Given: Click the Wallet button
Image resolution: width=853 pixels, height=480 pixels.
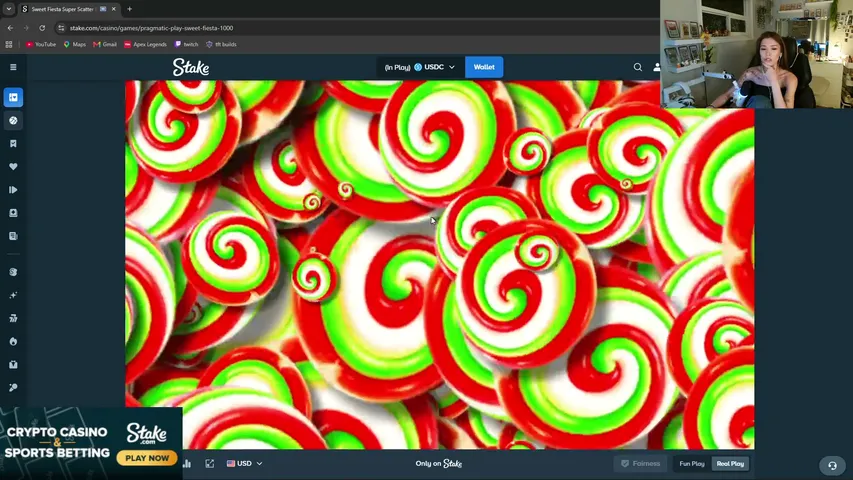Looking at the screenshot, I should pos(484,67).
